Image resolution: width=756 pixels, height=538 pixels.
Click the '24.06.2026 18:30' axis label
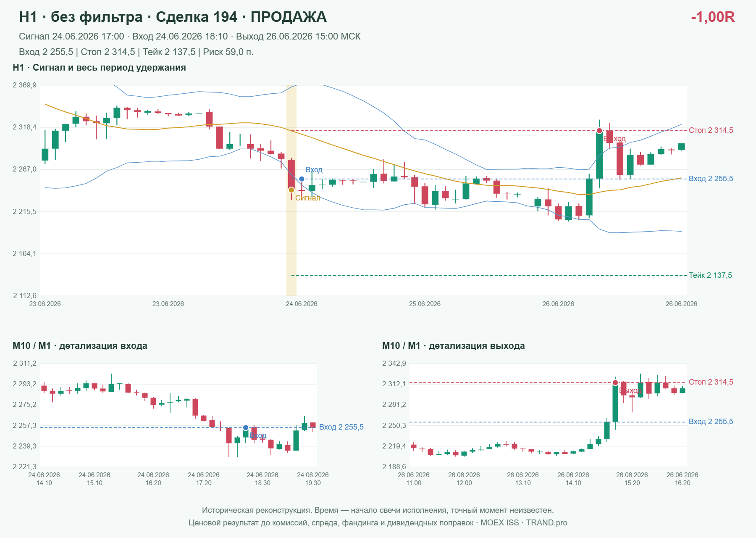(262, 479)
